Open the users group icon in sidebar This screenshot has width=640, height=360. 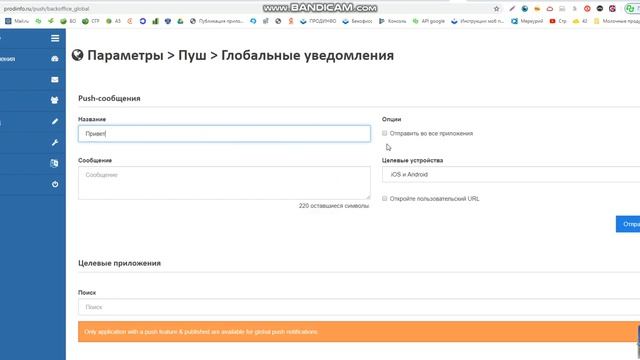(54, 100)
